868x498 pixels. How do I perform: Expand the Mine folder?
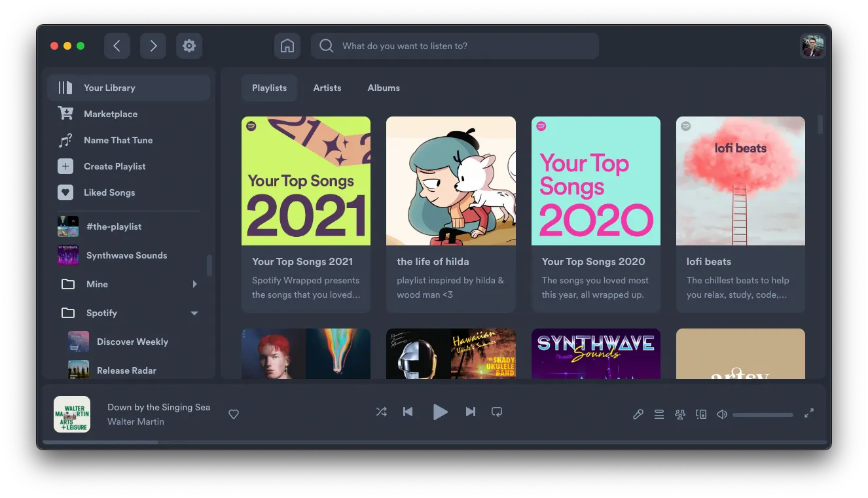tap(194, 284)
